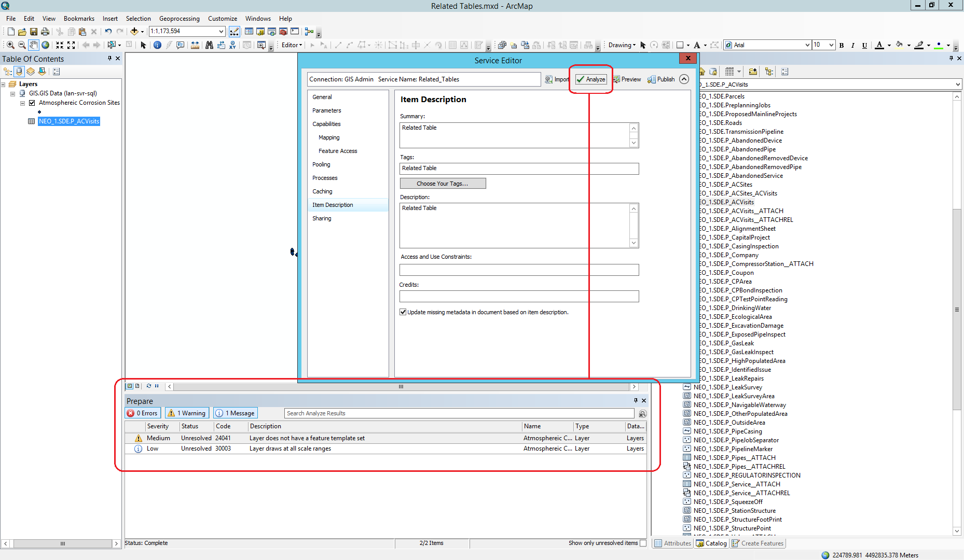Screen dimensions: 964x560
Task: Click the Find binoculars icon
Action: [209, 45]
